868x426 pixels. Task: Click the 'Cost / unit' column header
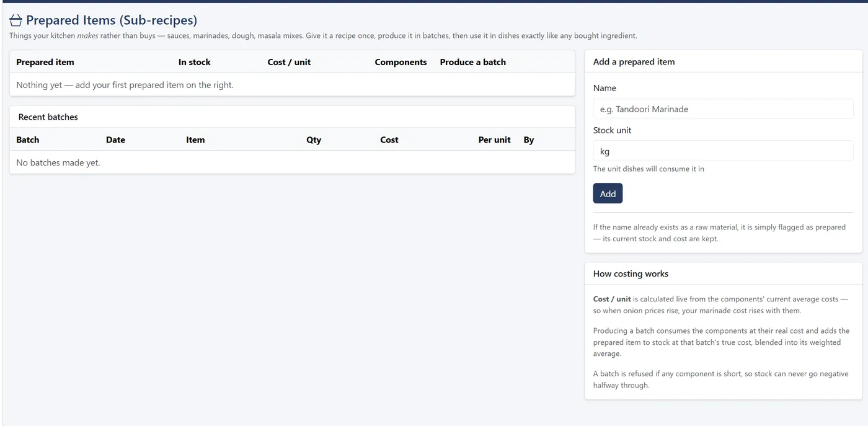(x=289, y=62)
